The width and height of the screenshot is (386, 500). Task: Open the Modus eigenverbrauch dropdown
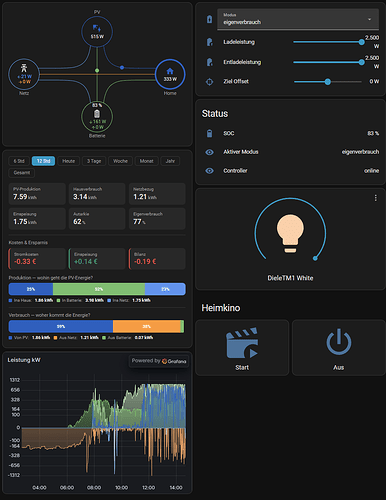pyautogui.click(x=298, y=19)
